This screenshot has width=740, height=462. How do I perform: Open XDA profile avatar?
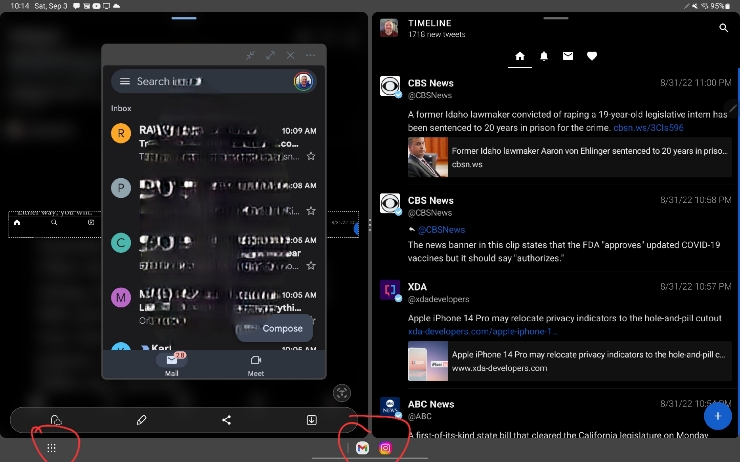tap(390, 289)
